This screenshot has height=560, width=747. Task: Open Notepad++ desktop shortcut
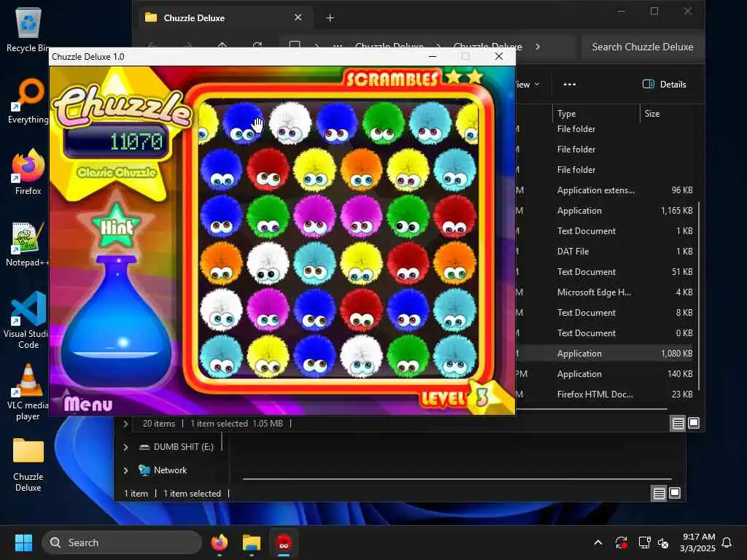click(28, 244)
